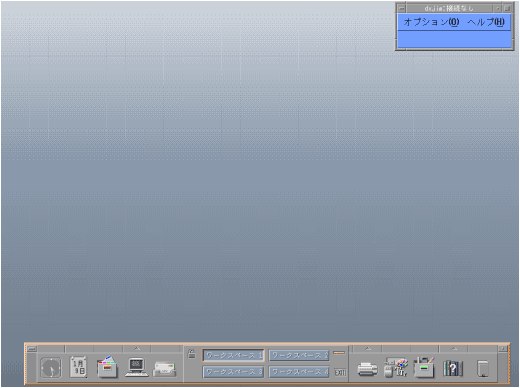The image size is (520, 388).
Task: Switch to ワークスペース 2
Action: pos(299,355)
